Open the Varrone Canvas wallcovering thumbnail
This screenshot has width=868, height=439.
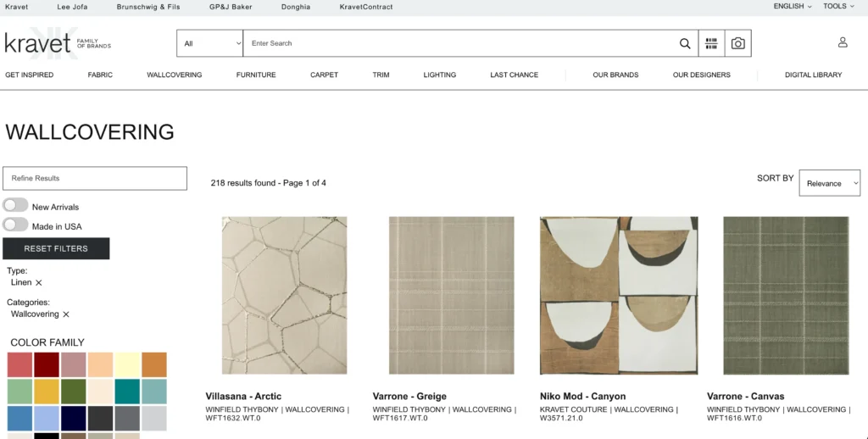point(786,295)
